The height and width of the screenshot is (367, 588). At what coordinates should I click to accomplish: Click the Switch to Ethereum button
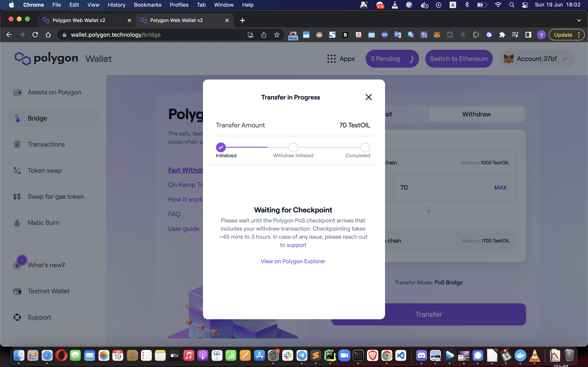pos(459,59)
